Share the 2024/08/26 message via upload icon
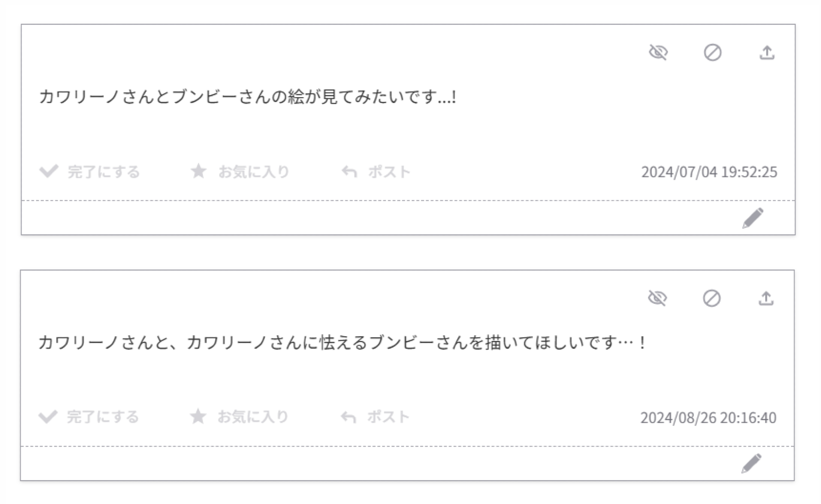821x504 pixels. [x=766, y=298]
